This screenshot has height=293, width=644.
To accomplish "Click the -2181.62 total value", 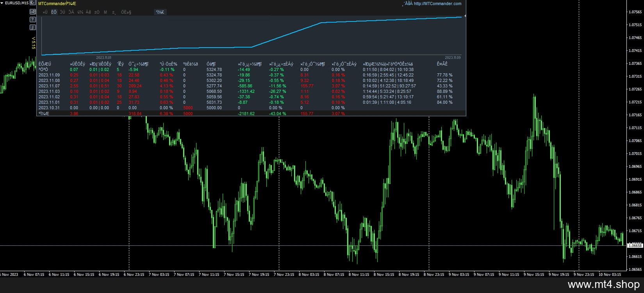I will (x=246, y=114).
